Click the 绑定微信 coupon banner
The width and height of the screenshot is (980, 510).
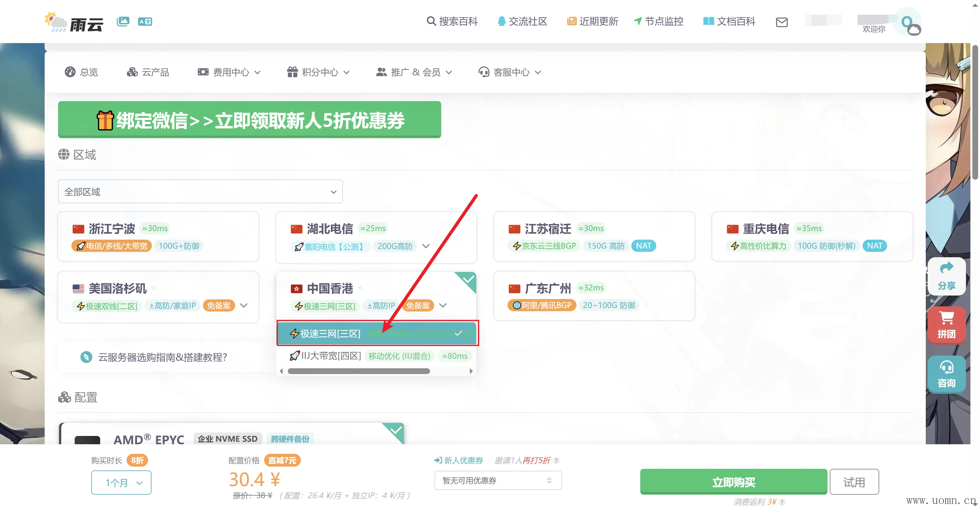(x=249, y=119)
